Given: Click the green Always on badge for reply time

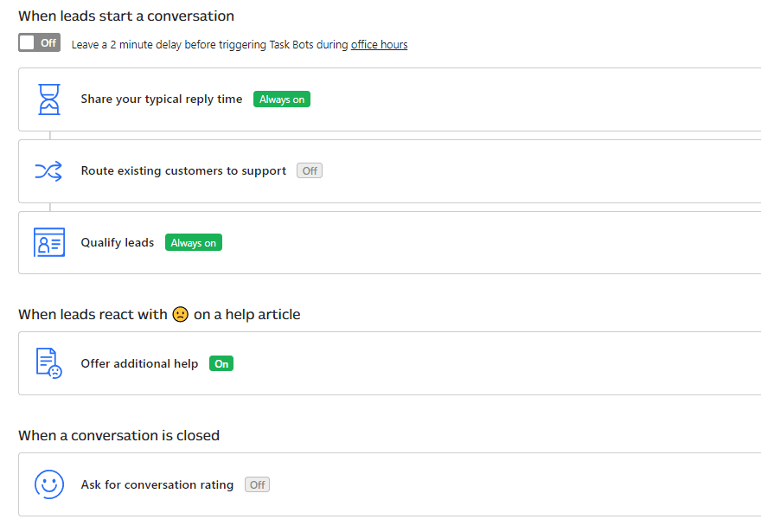Looking at the screenshot, I should (x=281, y=99).
